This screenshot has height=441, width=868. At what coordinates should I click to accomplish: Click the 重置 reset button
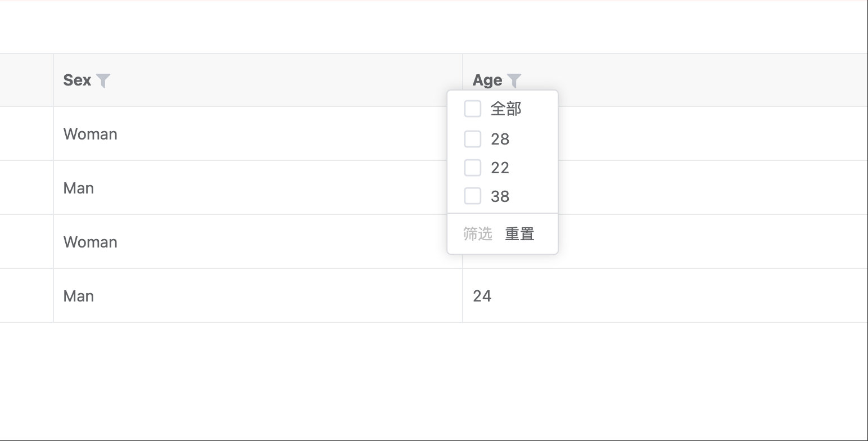pos(519,233)
